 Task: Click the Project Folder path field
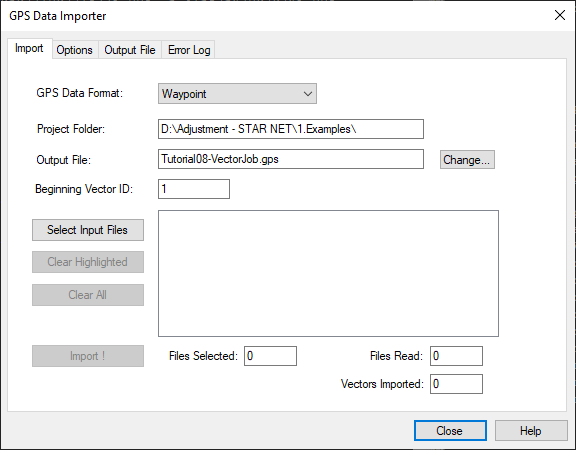point(291,129)
